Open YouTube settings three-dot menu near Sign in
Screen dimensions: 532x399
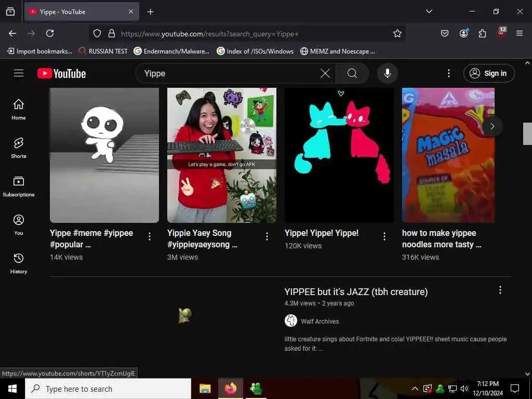(x=448, y=73)
